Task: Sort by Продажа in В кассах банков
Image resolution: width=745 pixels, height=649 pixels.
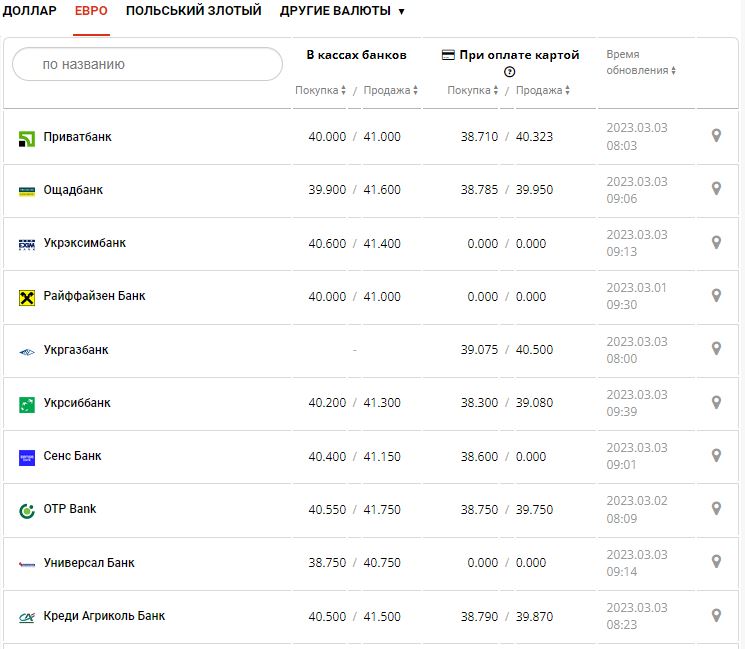Action: pos(390,90)
